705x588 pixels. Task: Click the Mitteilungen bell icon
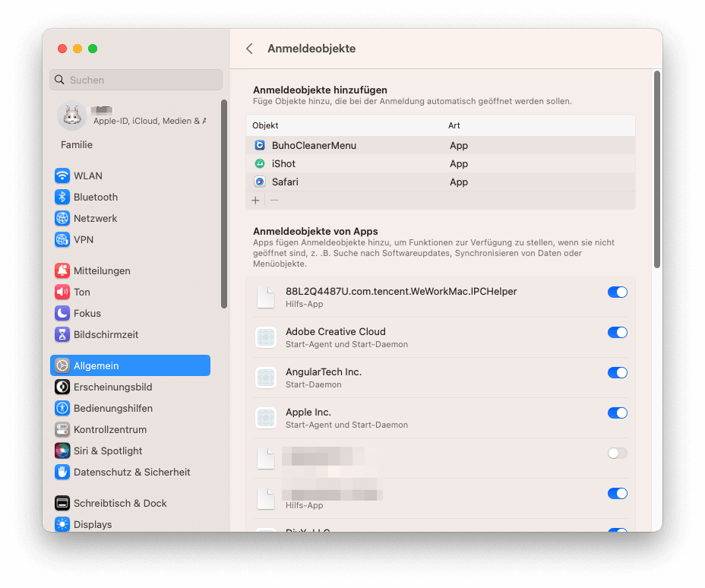click(x=62, y=270)
